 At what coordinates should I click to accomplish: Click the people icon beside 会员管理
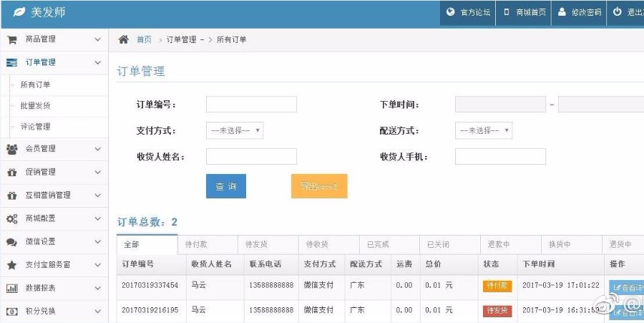[x=12, y=149]
